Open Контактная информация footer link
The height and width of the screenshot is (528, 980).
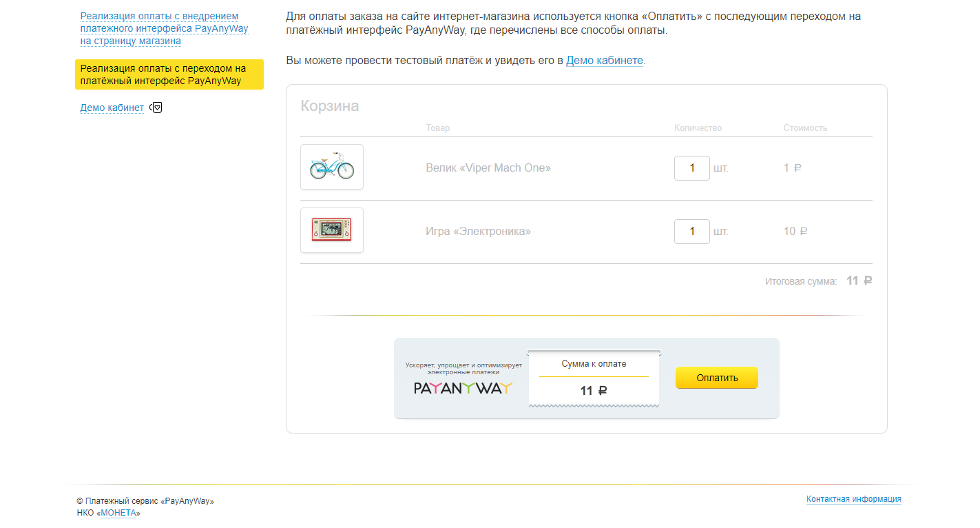click(853, 499)
